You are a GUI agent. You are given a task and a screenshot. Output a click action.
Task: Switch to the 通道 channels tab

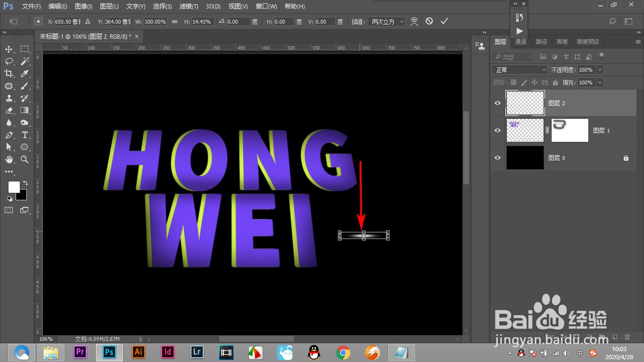click(x=520, y=41)
